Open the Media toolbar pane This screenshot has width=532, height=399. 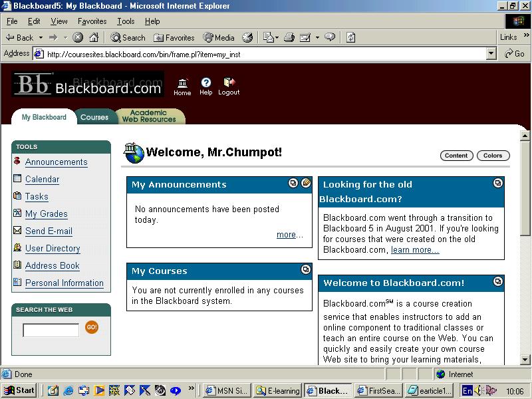tap(219, 37)
